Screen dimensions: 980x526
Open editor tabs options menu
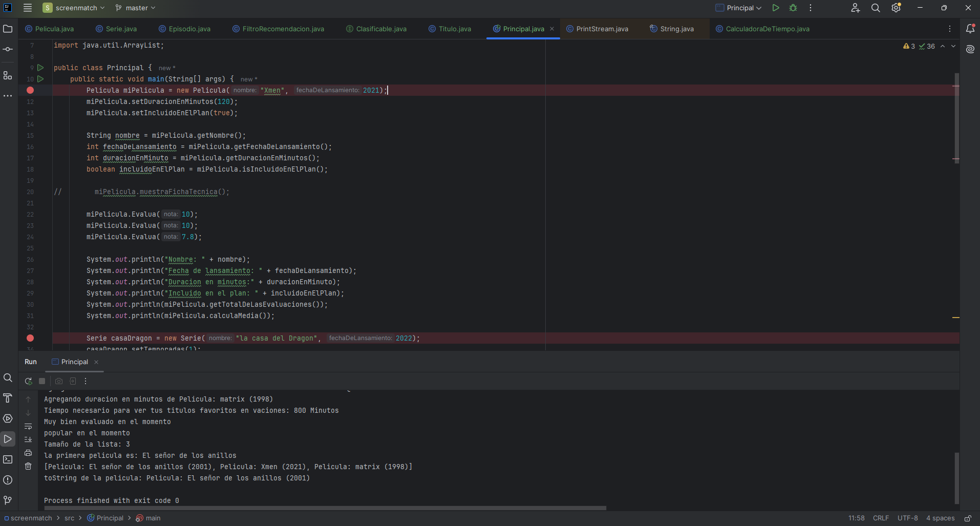950,29
